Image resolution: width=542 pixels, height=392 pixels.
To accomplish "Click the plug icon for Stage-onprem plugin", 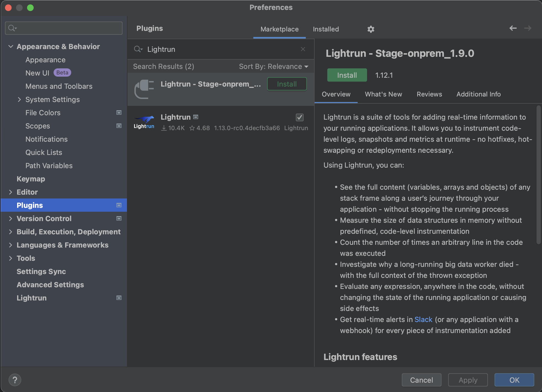I will click(x=144, y=89).
